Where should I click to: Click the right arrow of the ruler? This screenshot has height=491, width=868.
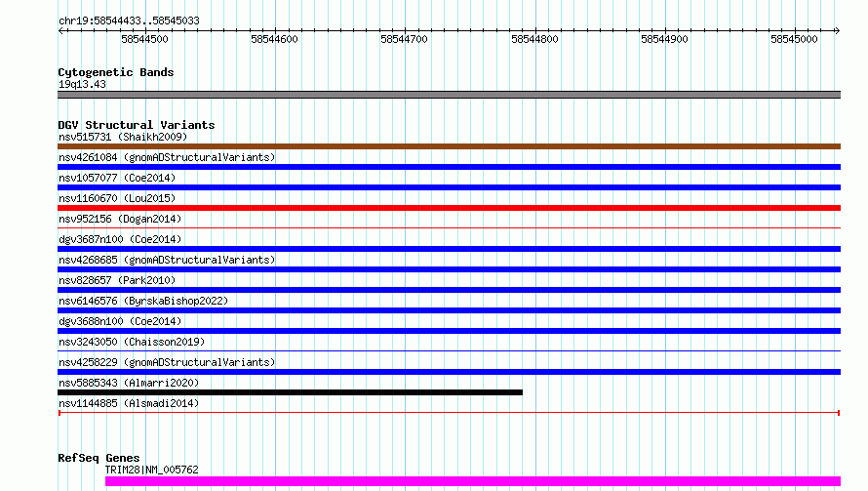837,30
